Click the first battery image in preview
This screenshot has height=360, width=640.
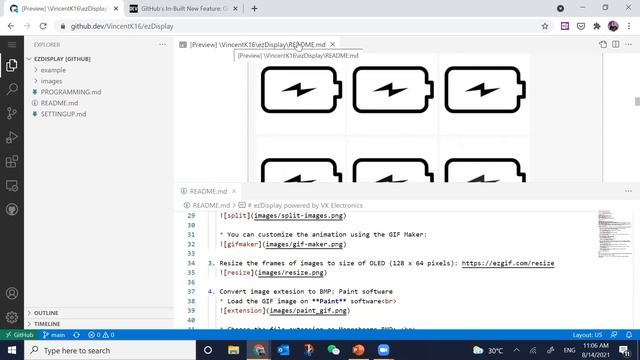[x=301, y=90]
